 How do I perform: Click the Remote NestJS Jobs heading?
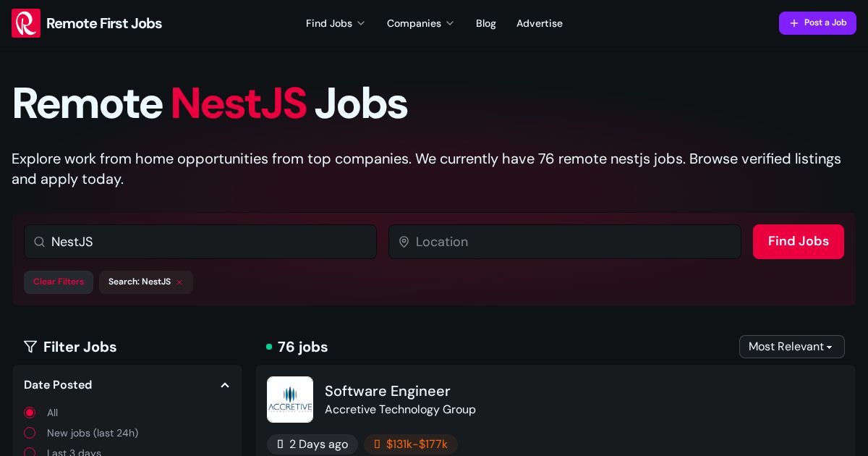[210, 104]
